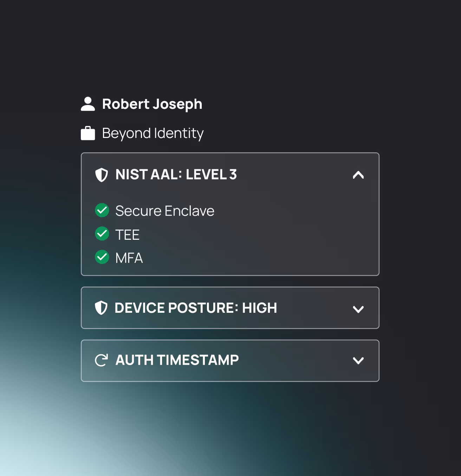Viewport: 461px width, 476px height.
Task: Expand the DEVICE POSTURE: HIGH chevron
Action: tap(358, 309)
